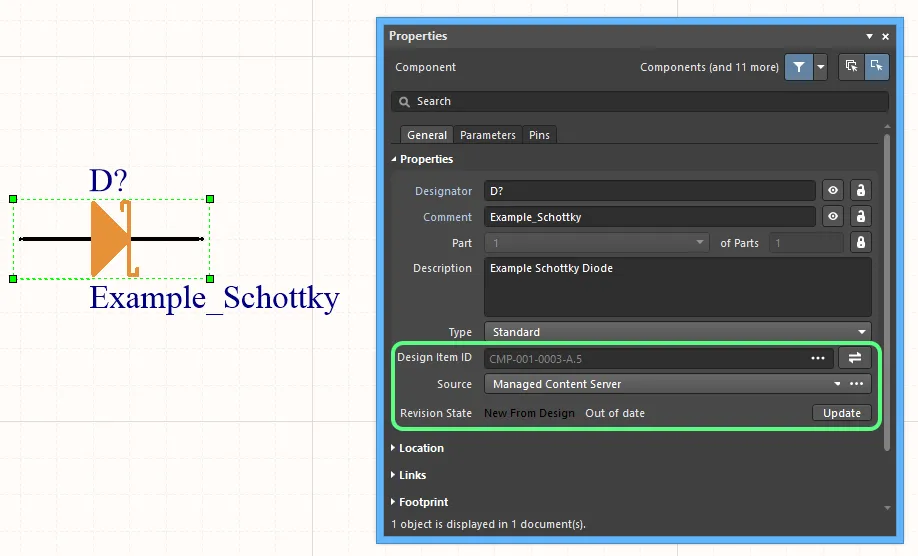Click the swap component arrows icon

pos(855,358)
